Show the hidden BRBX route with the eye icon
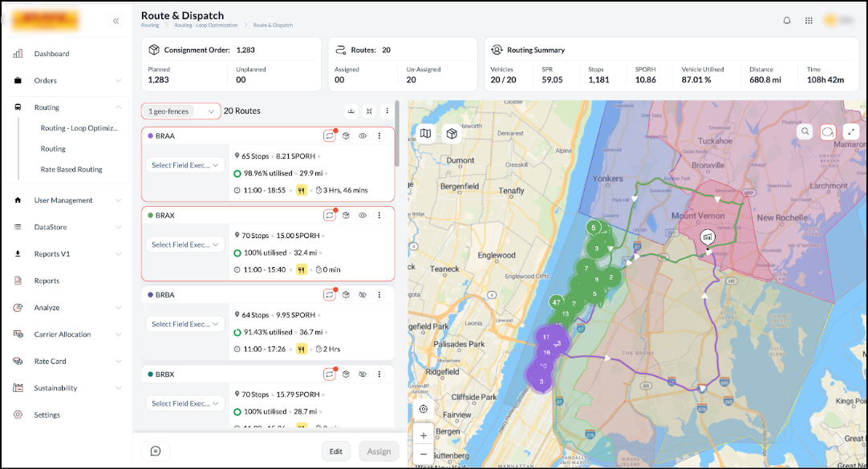The height and width of the screenshot is (469, 868). tap(363, 374)
